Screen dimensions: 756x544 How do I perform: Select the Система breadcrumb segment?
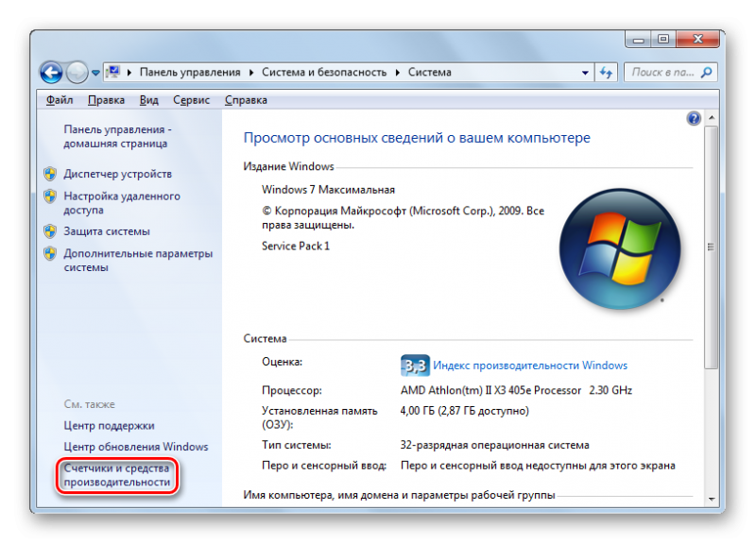[430, 73]
